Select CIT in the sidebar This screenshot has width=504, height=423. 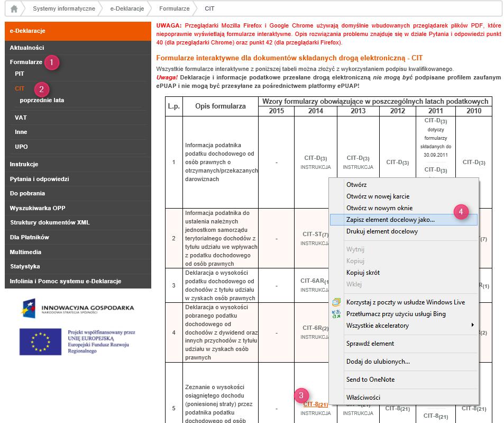coord(19,88)
